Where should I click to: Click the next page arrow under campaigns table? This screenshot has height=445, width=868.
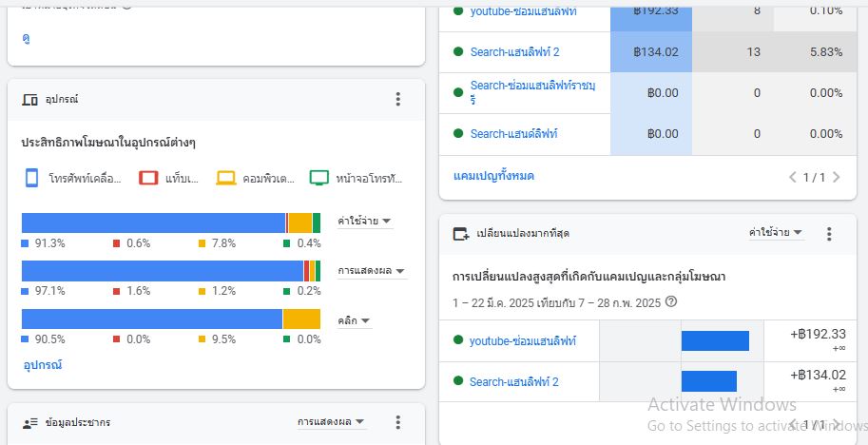(x=837, y=177)
